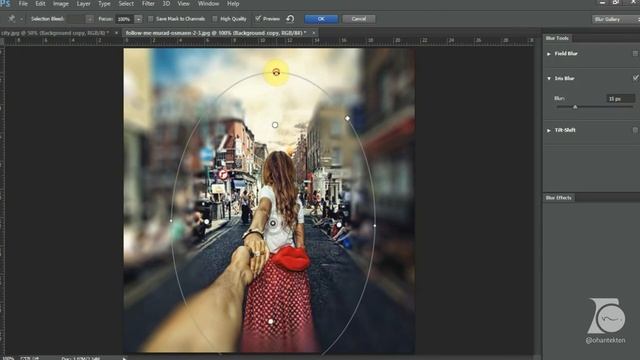The width and height of the screenshot is (640, 360).
Task: Click the zoom percentage in status bar
Action: point(8,358)
